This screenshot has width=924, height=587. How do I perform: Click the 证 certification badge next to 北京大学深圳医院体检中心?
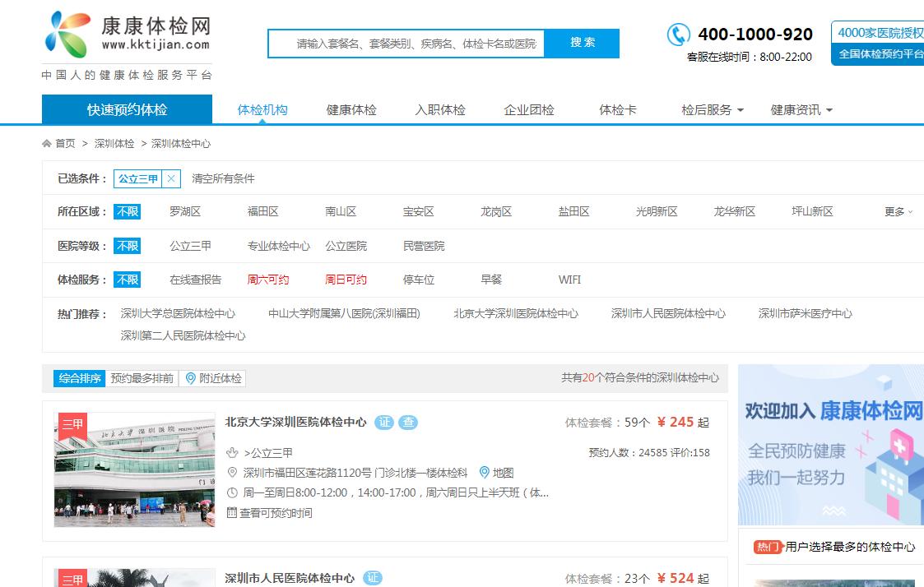tap(383, 422)
